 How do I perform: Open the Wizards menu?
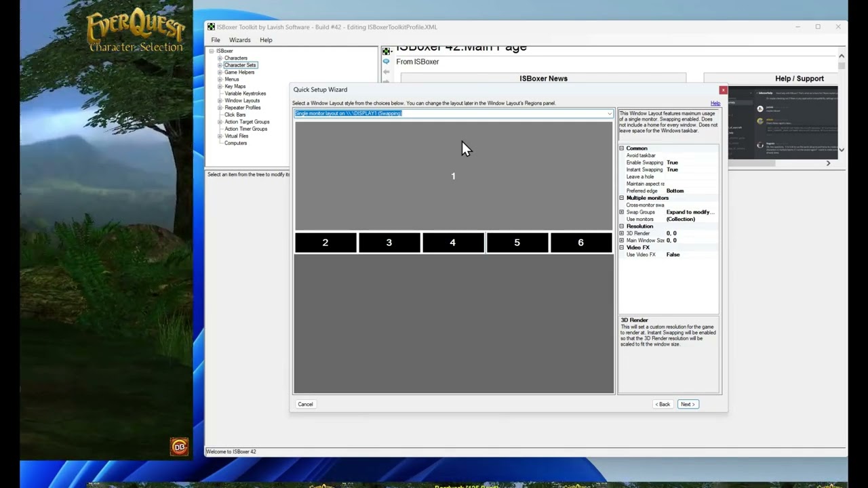(x=239, y=40)
